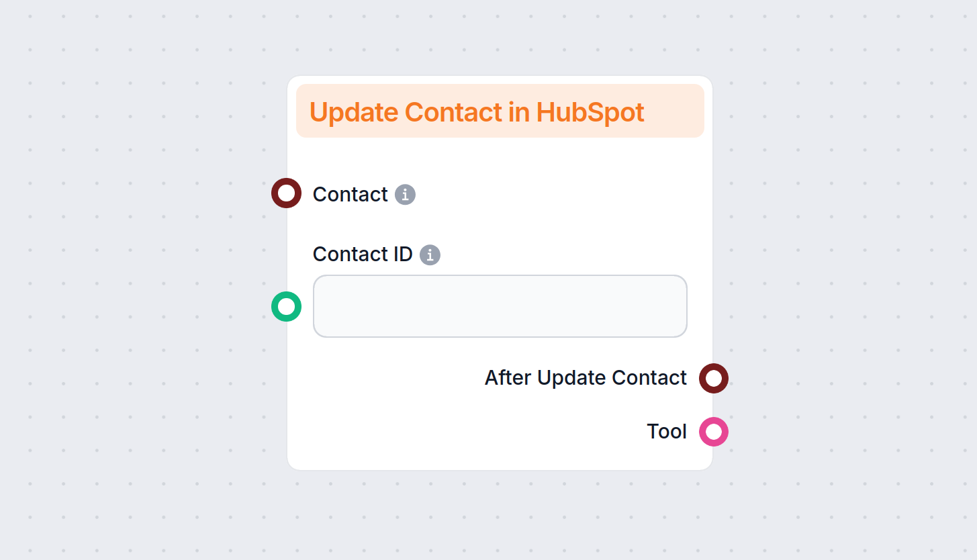
Task: Select the dark red After Update Contact connector
Action: (713, 378)
